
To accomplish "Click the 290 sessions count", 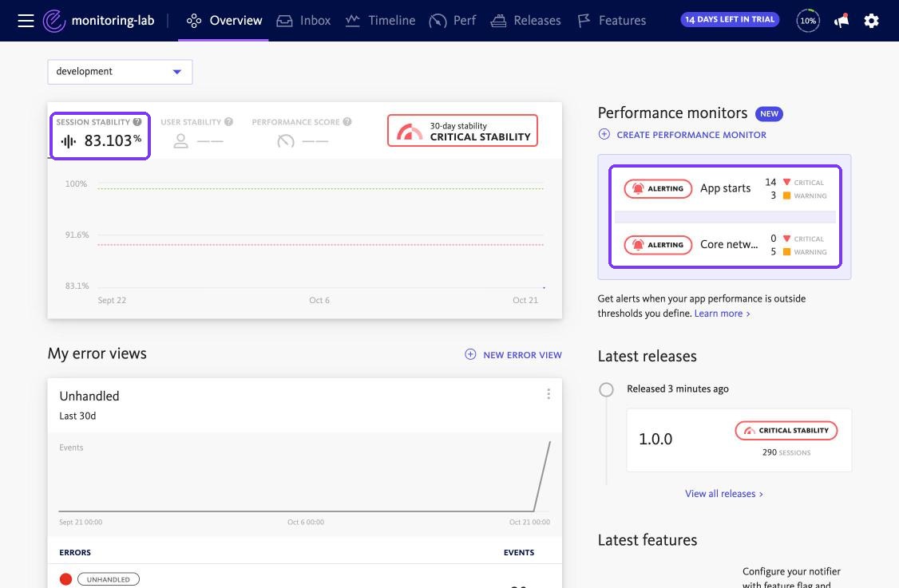I will pyautogui.click(x=786, y=452).
